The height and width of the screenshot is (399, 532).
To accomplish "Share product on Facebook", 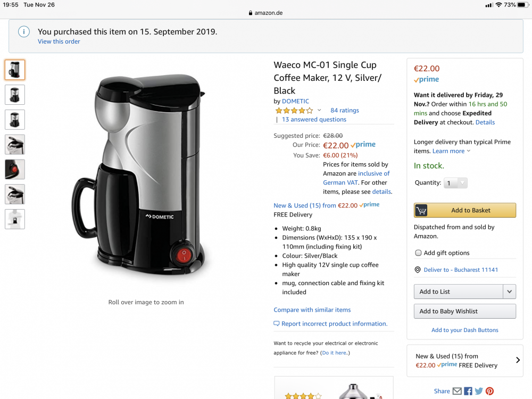I will coord(468,391).
